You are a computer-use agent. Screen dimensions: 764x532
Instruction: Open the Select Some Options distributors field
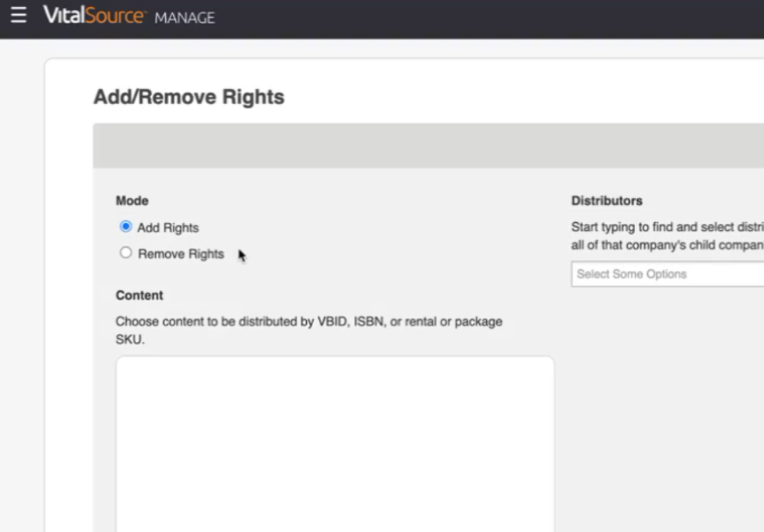[x=668, y=274]
